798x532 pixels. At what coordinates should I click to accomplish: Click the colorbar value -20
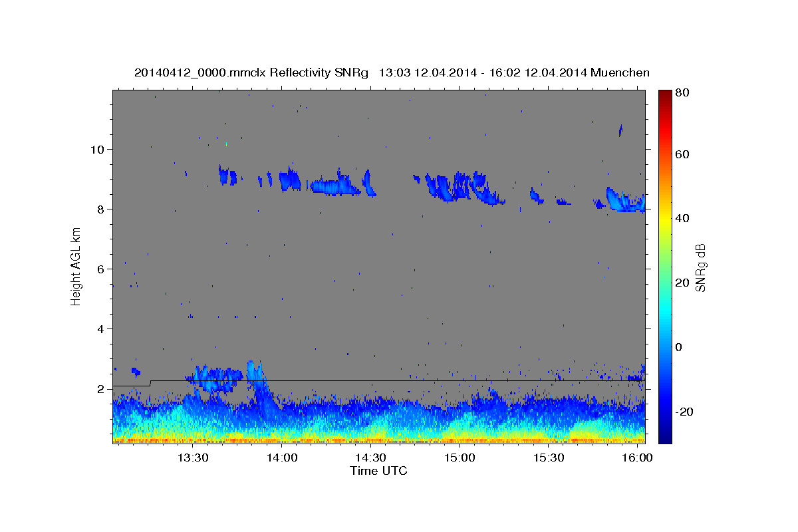[x=686, y=412]
